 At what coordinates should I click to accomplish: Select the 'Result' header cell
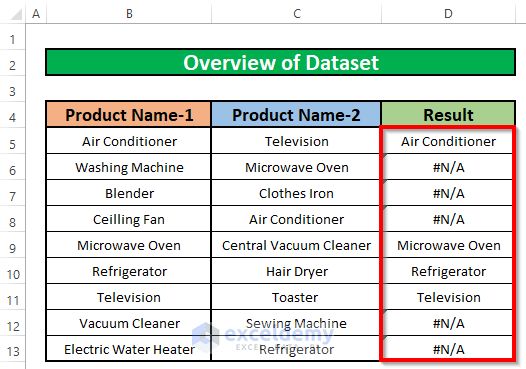pyautogui.click(x=448, y=115)
